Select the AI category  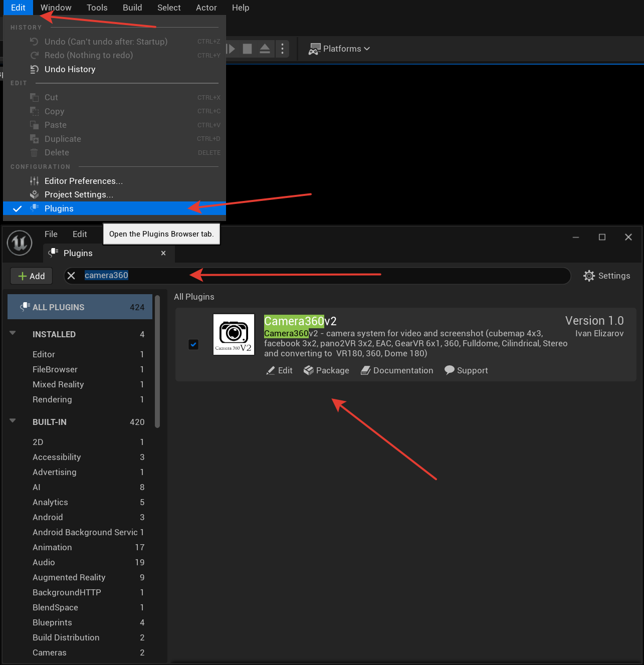80,487
